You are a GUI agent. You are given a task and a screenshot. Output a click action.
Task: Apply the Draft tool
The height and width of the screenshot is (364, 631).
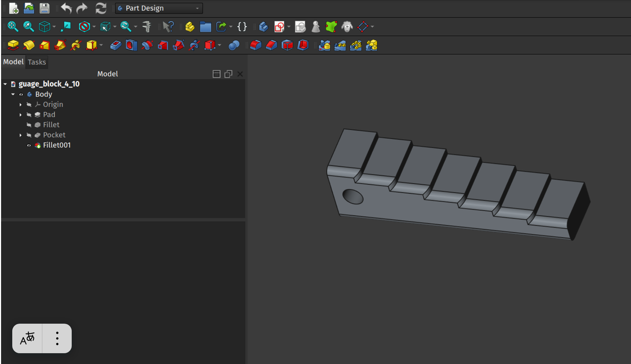287,46
